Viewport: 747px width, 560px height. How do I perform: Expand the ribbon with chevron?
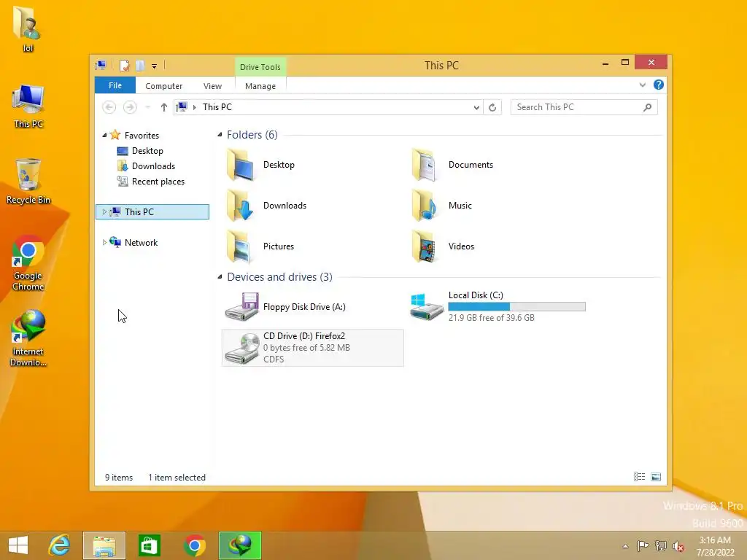point(642,85)
